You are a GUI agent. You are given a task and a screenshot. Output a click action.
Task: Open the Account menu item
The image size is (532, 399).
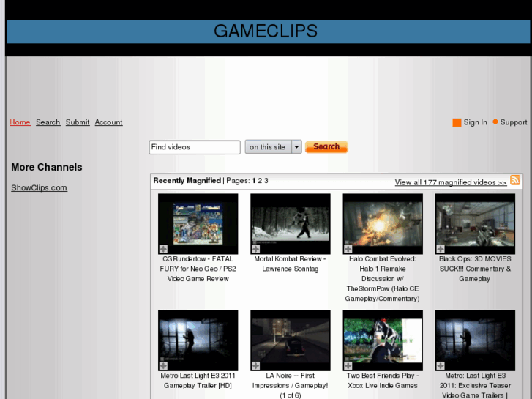point(108,122)
